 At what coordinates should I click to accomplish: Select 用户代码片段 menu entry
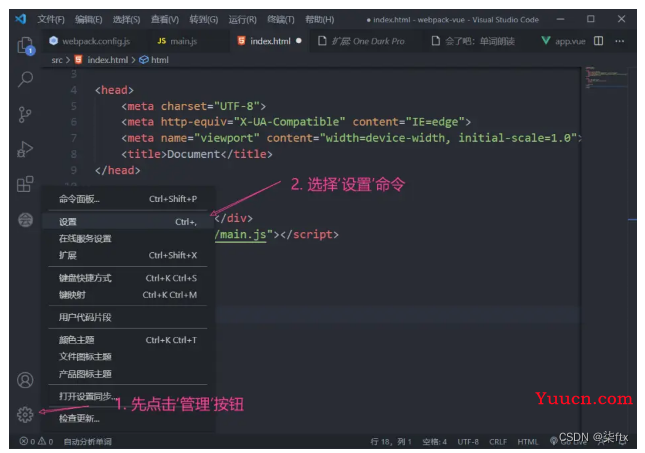[128, 317]
